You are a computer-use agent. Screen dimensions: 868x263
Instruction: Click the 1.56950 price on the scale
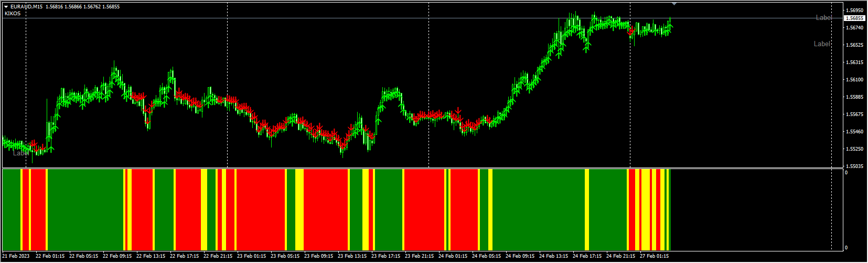854,10
